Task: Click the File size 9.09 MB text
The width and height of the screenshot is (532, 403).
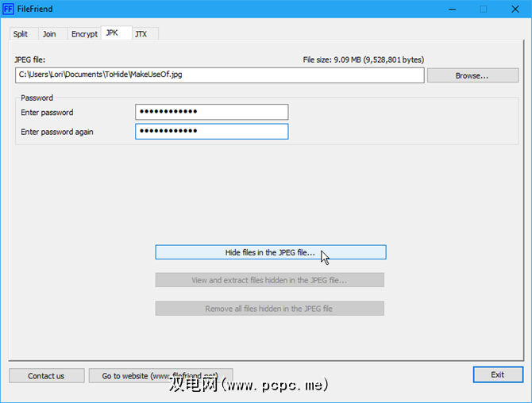Action: [364, 59]
